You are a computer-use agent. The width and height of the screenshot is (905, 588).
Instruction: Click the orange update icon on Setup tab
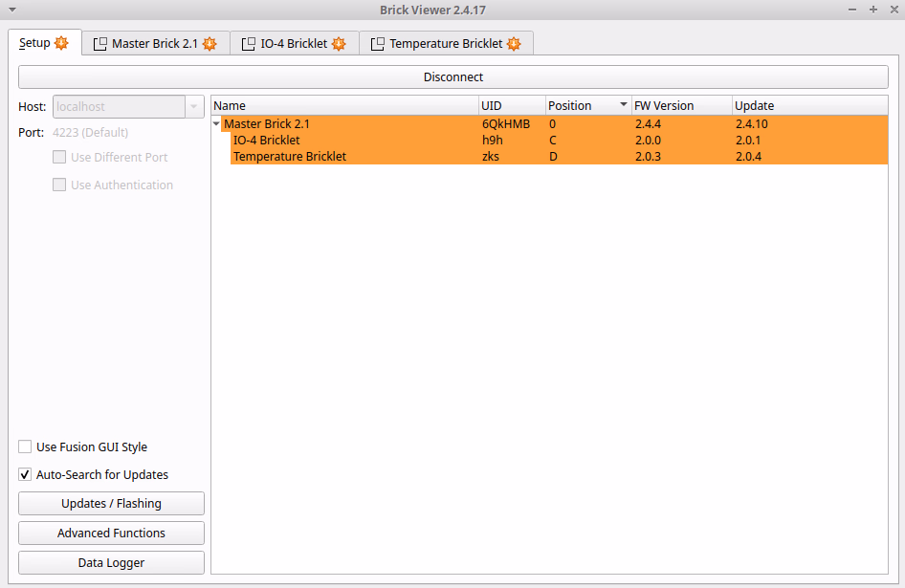[62, 43]
